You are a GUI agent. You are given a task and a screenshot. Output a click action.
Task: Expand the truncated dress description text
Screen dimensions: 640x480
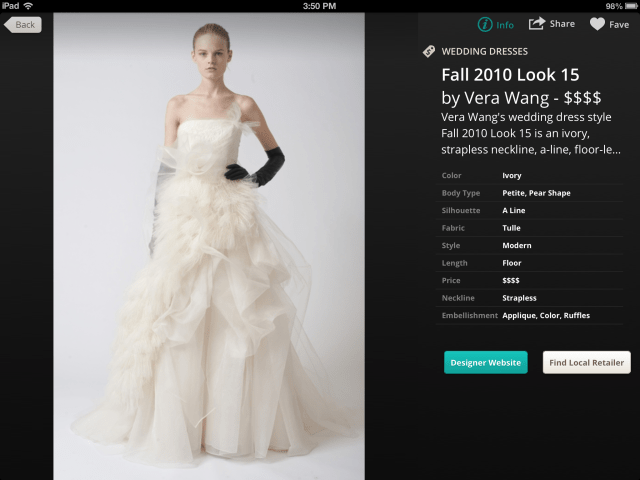coord(531,133)
